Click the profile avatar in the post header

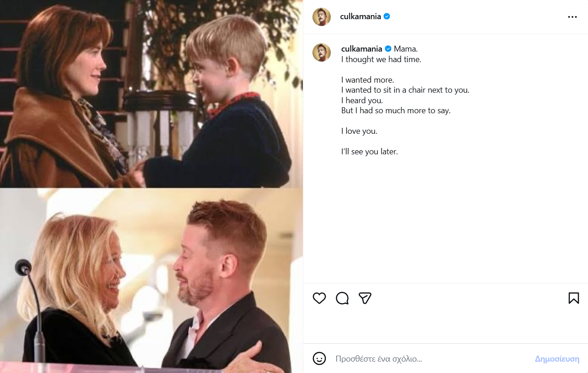tap(322, 17)
